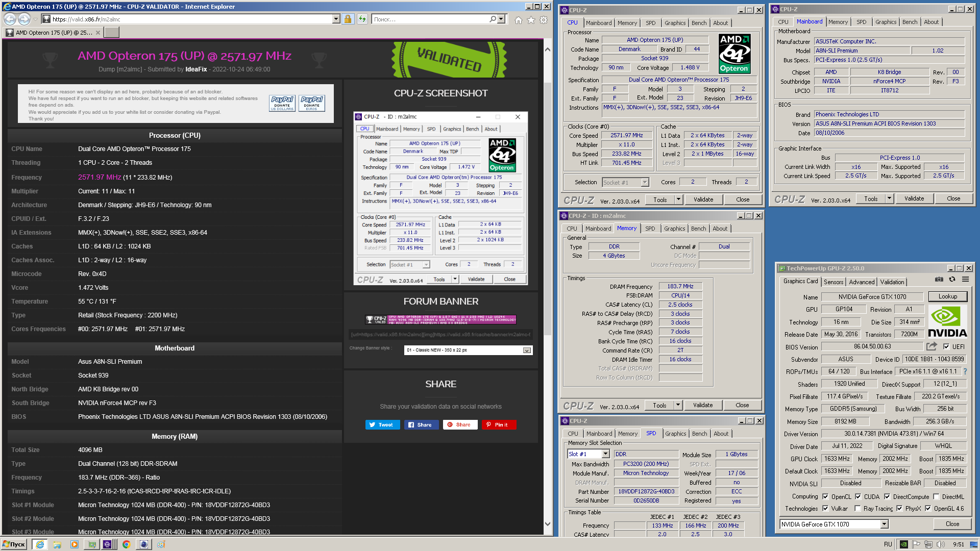
Task: Toggle the DirectML checkbox
Action: point(936,496)
